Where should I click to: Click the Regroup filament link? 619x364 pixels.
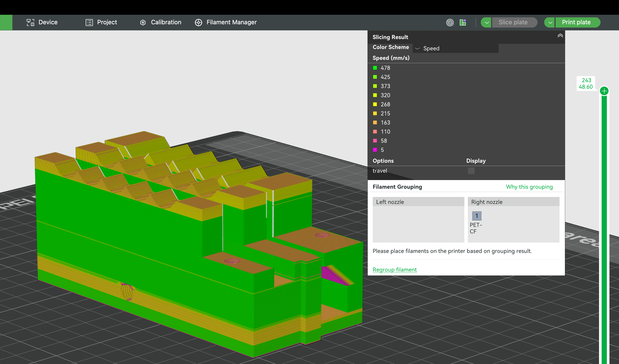point(395,270)
